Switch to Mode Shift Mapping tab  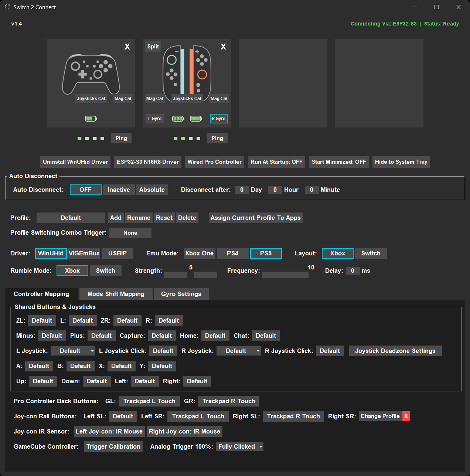(x=116, y=294)
